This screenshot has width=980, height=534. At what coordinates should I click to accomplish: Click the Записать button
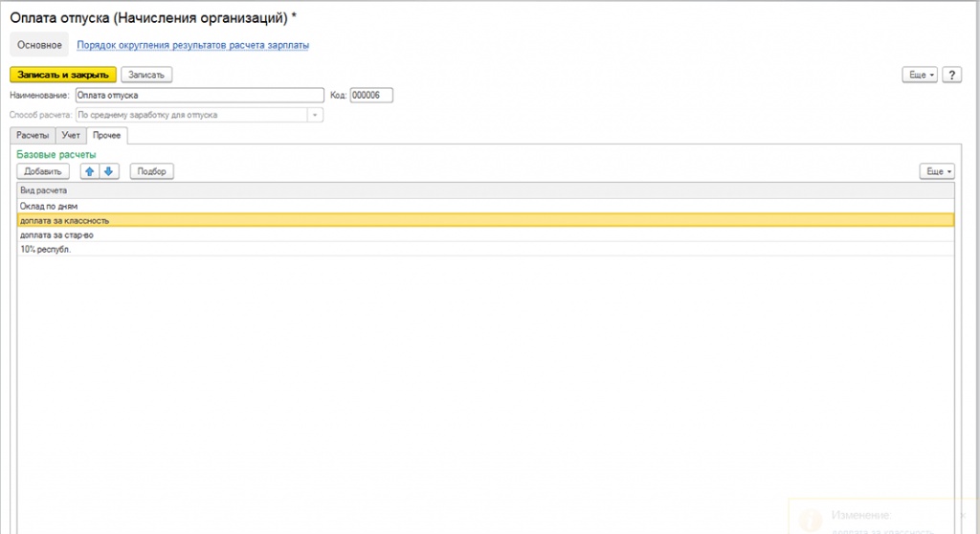(x=146, y=74)
